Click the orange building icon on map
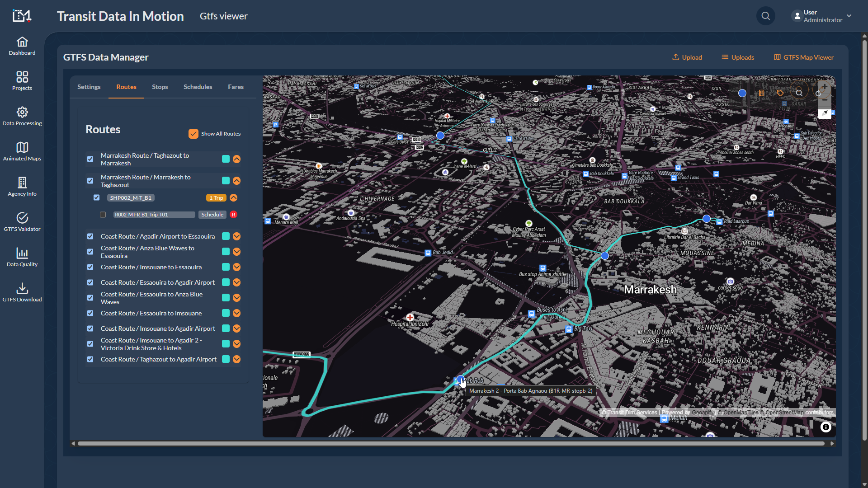Screen dimensions: 868x488 [x=761, y=93]
